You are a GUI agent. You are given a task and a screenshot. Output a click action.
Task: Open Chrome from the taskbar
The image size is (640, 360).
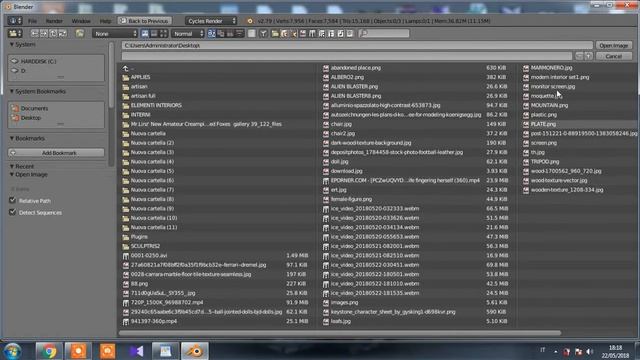49,351
